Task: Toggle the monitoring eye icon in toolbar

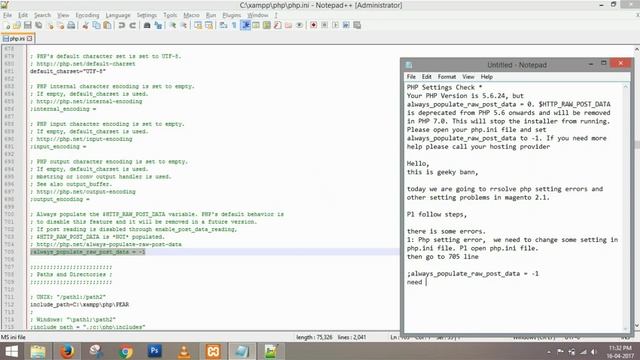Action: [x=299, y=25]
